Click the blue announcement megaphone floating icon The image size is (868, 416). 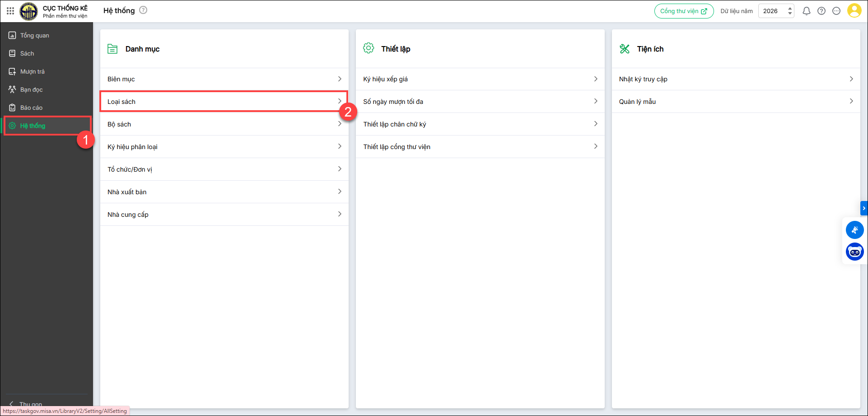coord(854,230)
